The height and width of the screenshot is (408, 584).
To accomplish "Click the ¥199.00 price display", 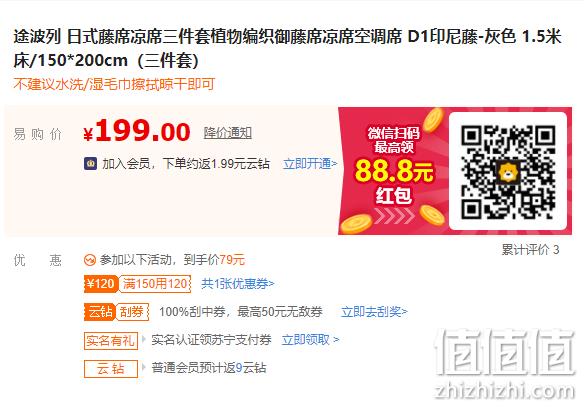I will [137, 132].
